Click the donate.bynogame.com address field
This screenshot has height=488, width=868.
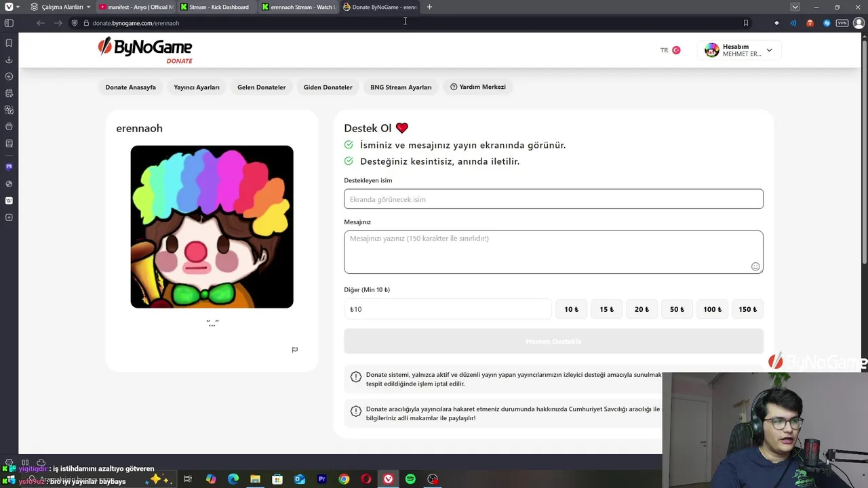pyautogui.click(x=407, y=23)
